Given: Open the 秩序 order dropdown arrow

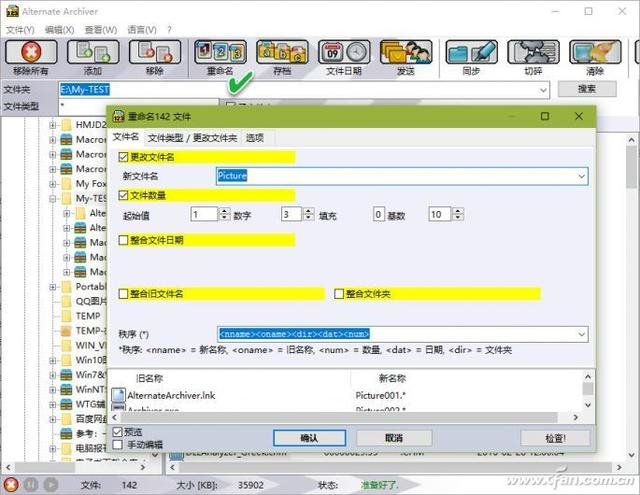Looking at the screenshot, I should click(581, 334).
